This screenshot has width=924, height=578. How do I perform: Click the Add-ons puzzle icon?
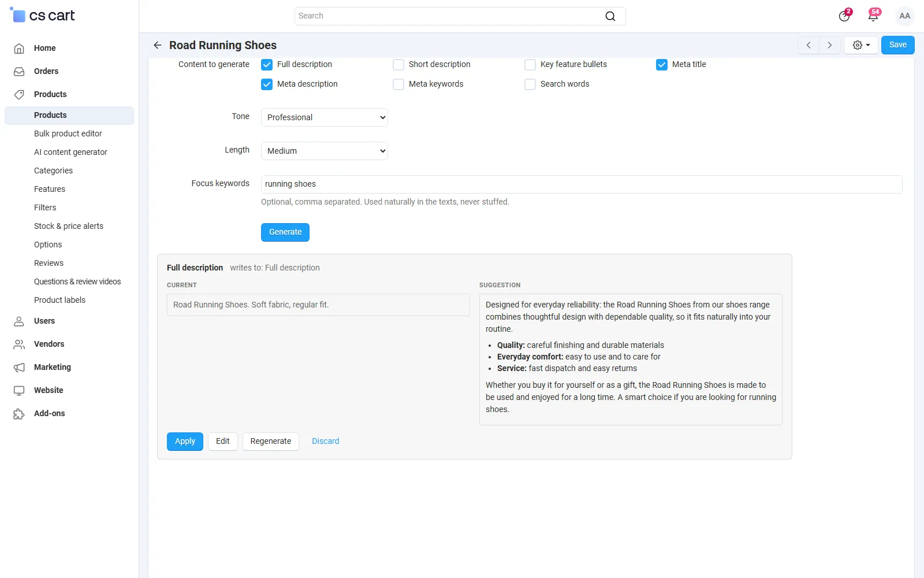(19, 413)
